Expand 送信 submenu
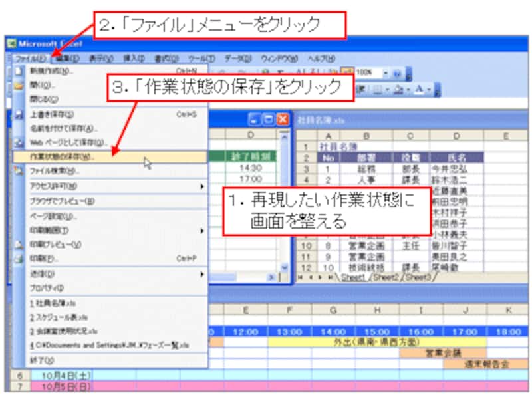This screenshot has width=532, height=399. 110,274
